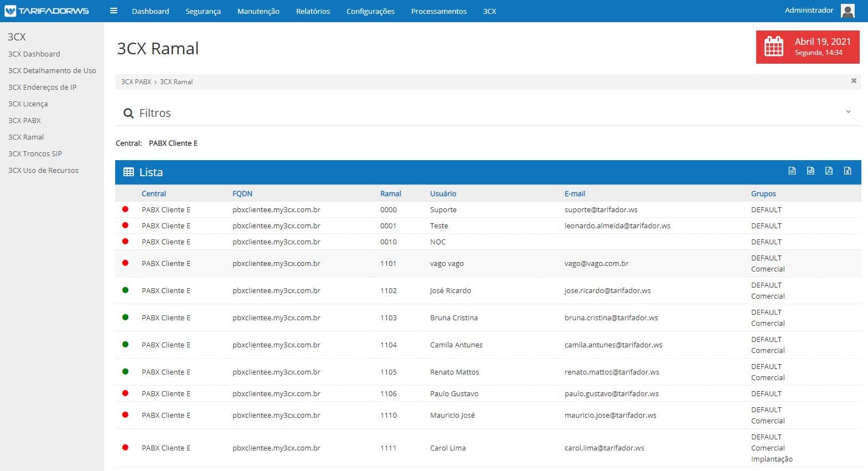Click the red status dot for ramal 1110
868x471 pixels.
tap(125, 414)
